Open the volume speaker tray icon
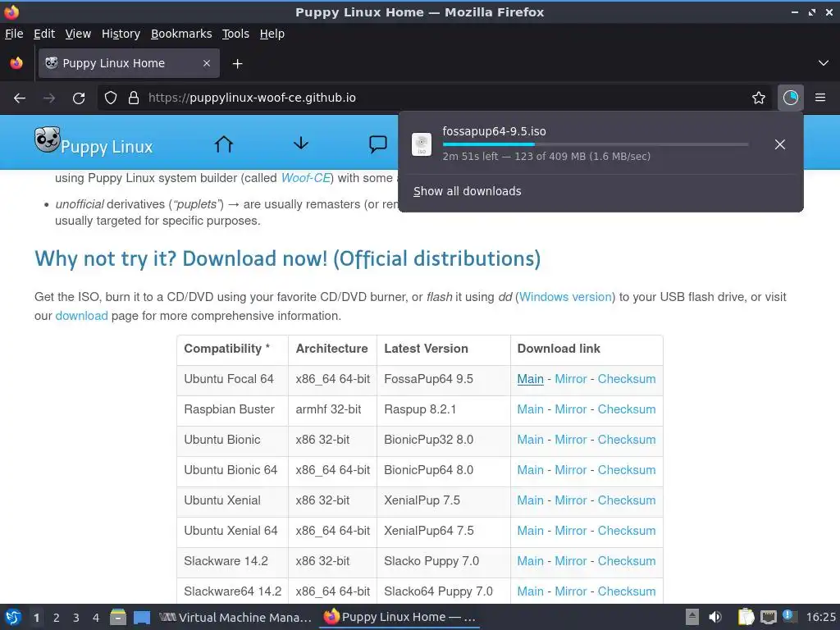 pyautogui.click(x=715, y=617)
